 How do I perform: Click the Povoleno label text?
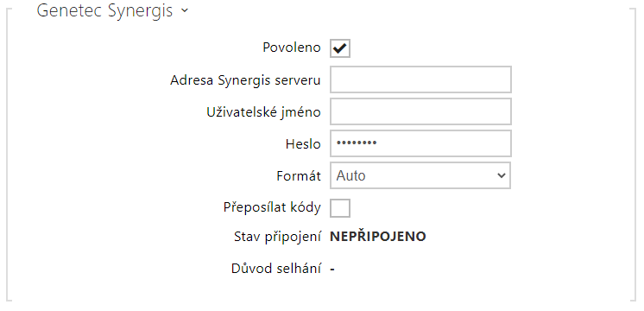click(x=292, y=48)
